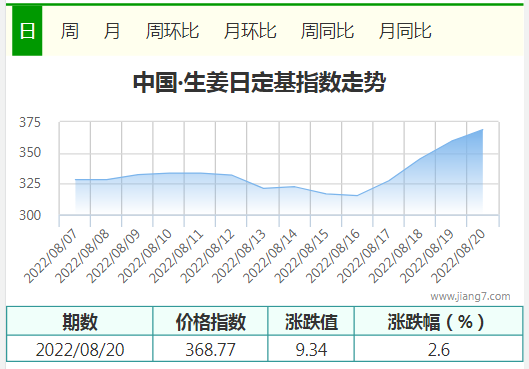
Task: Click the 2022/08/16 x-axis date label
Action: click(x=333, y=256)
